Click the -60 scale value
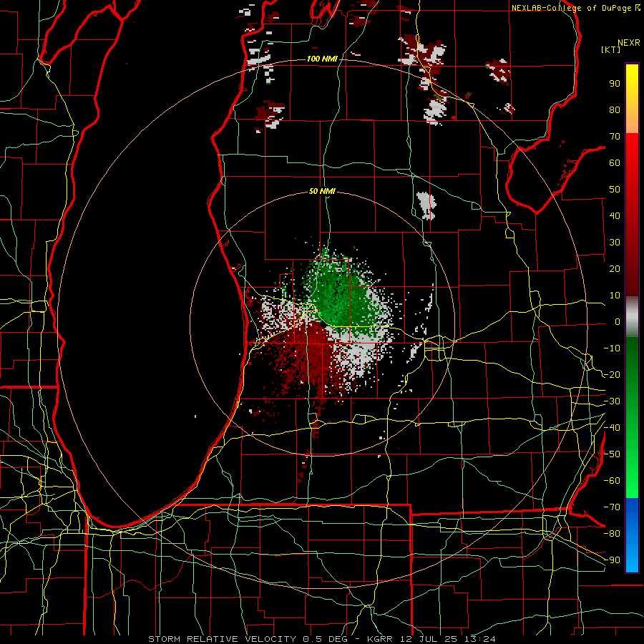This screenshot has width=644, height=644. pyautogui.click(x=612, y=481)
